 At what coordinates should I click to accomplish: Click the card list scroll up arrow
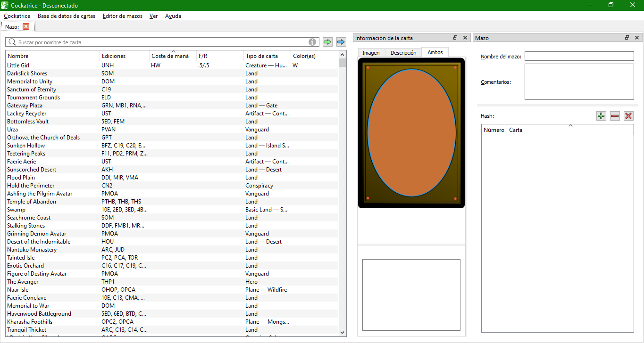pos(343,55)
